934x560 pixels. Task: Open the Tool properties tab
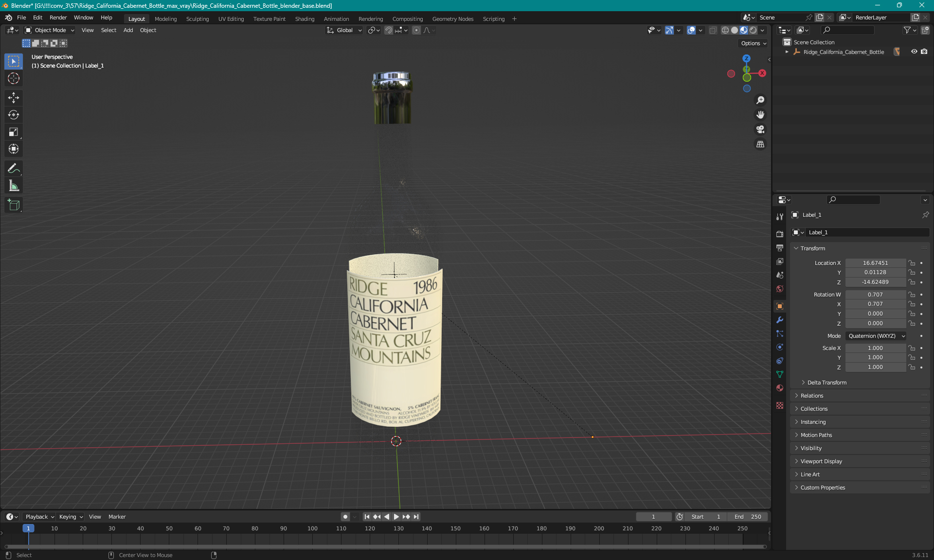click(x=780, y=217)
